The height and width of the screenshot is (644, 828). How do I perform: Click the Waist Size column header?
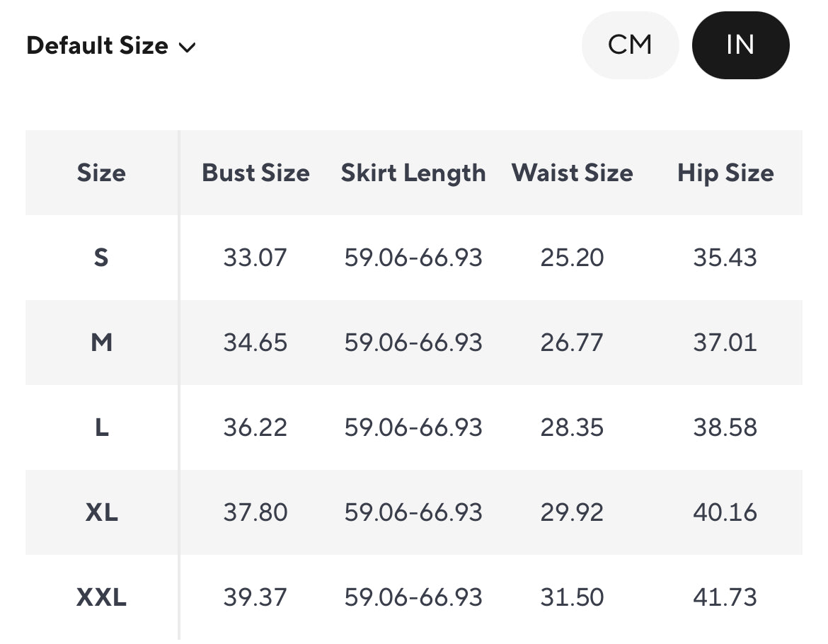click(572, 173)
